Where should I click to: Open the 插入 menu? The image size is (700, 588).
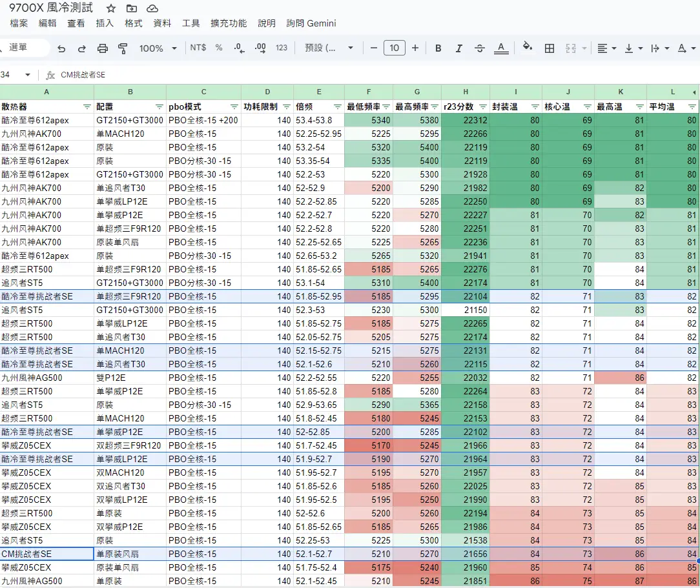coord(105,23)
